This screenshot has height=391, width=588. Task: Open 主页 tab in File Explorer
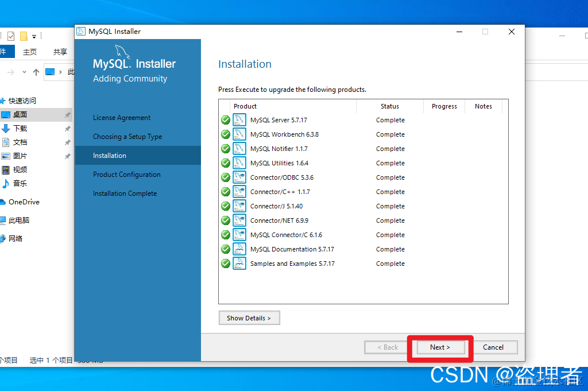click(30, 52)
